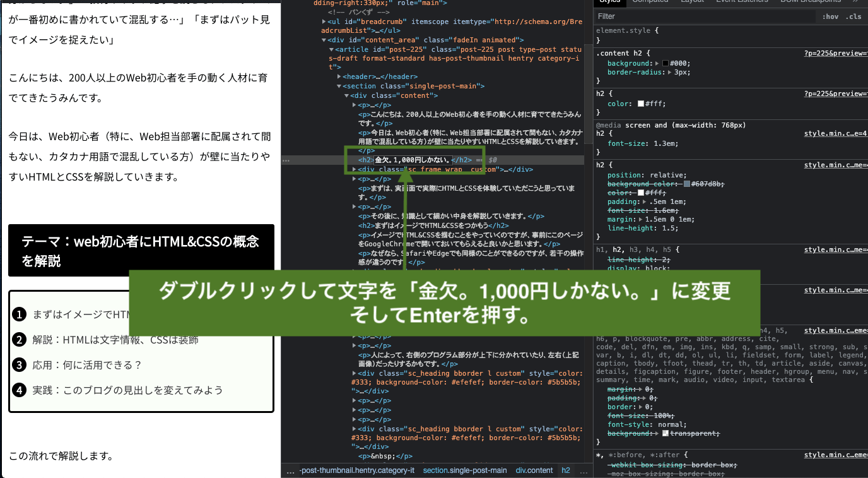This screenshot has height=478, width=868.
Task: Collapse the article#post-225 node
Action: tap(332, 49)
